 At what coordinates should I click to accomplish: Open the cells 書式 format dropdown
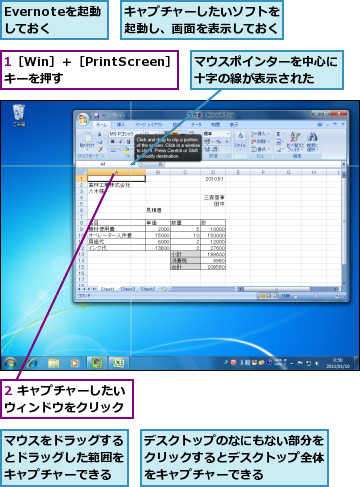tap(260, 149)
